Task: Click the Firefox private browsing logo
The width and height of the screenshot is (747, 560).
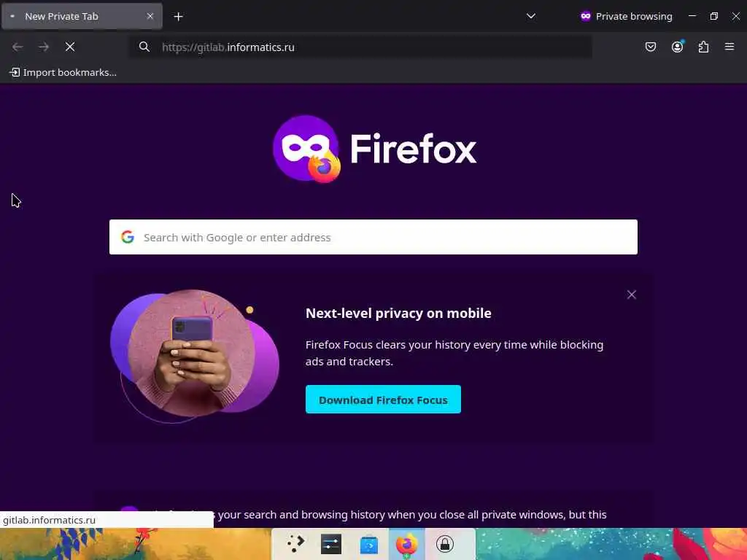Action: click(x=374, y=149)
